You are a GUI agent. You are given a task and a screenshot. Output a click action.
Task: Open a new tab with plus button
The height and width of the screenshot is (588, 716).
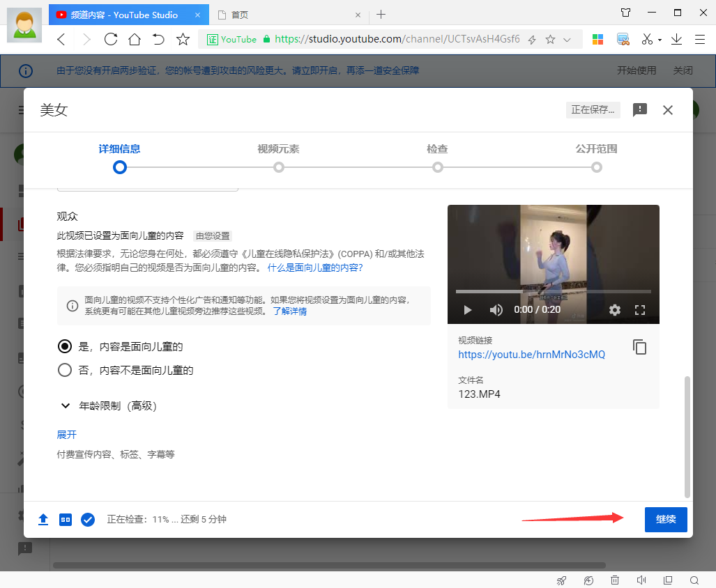tap(381, 15)
